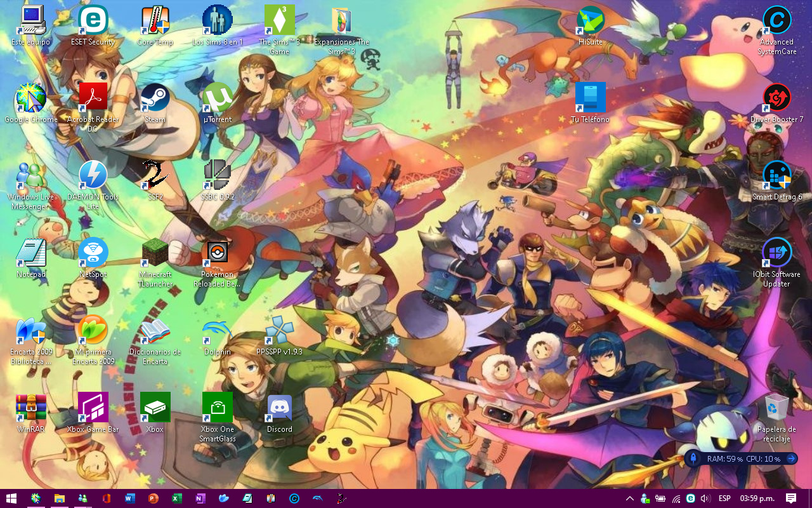Open Wi-Fi network settings in tray
The height and width of the screenshot is (508, 812).
pos(676,498)
